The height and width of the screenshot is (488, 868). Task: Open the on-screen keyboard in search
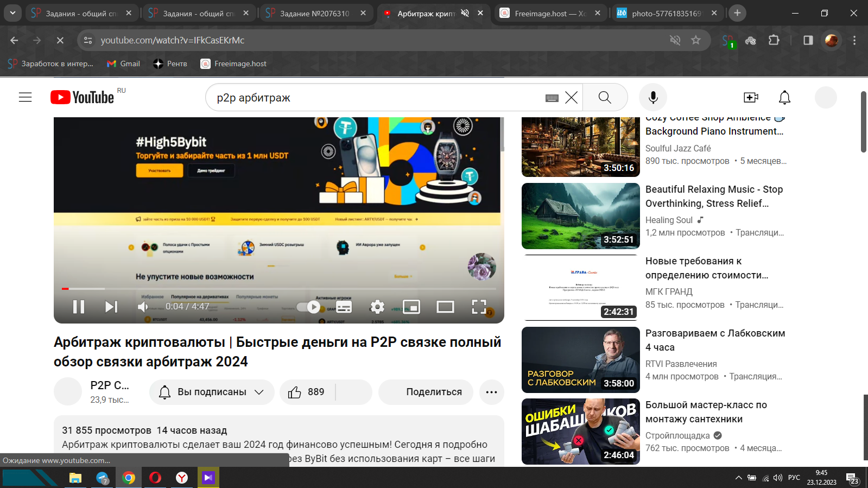(552, 98)
